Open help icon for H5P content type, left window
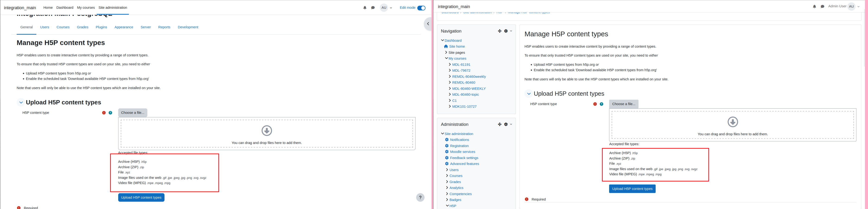Viewport: 868px width, 209px height. [110, 113]
